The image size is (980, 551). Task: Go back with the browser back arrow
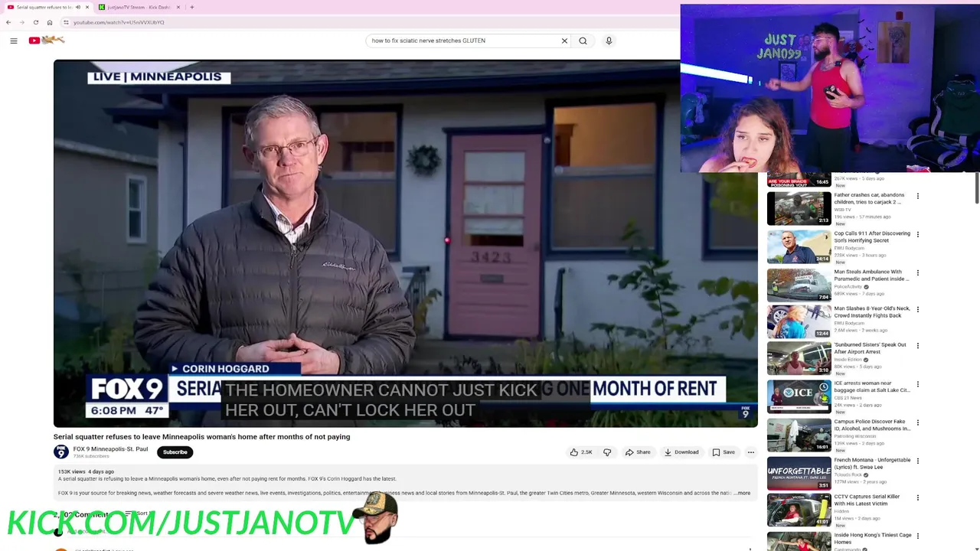[8, 22]
